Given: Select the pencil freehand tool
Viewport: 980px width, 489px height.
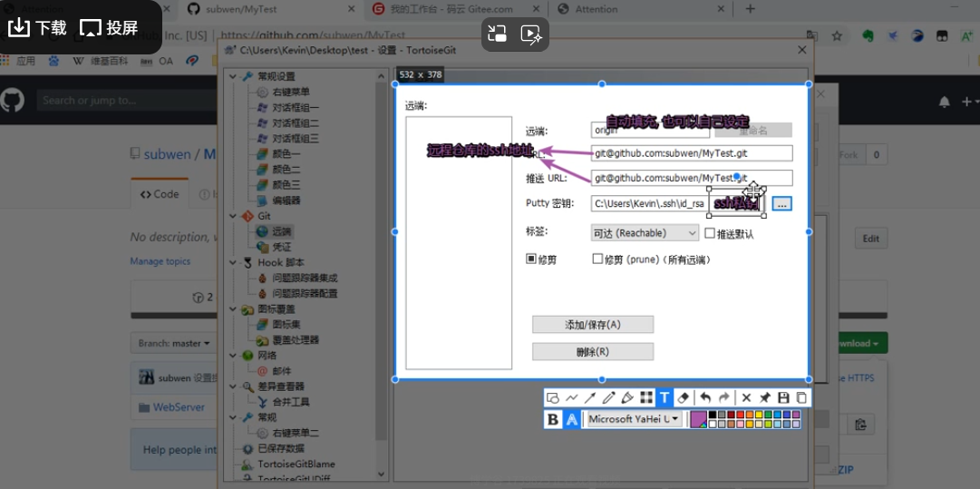Looking at the screenshot, I should [608, 397].
